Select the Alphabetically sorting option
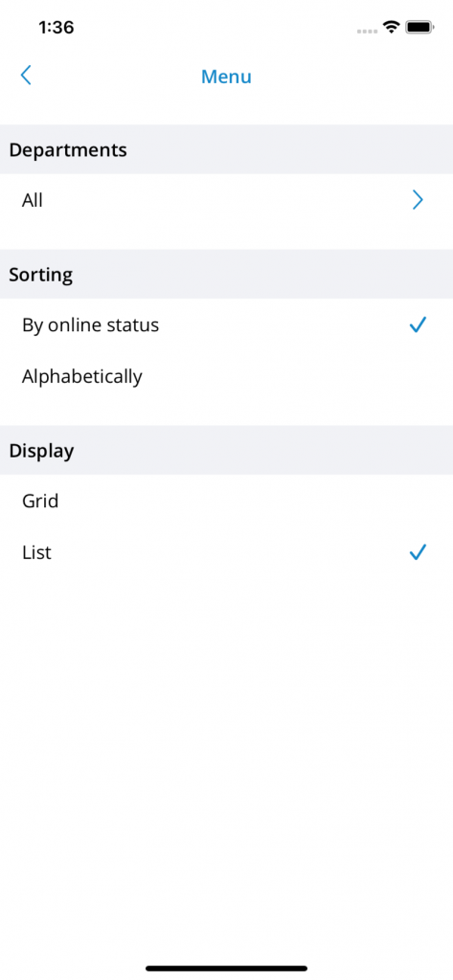The height and width of the screenshot is (980, 453). click(226, 376)
